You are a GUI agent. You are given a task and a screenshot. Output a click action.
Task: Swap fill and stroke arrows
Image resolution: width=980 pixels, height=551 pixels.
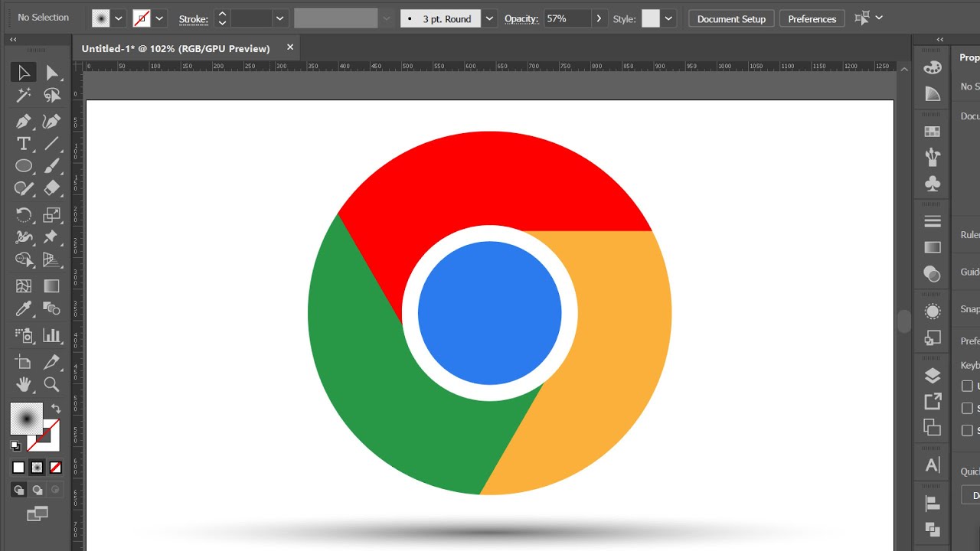point(55,409)
